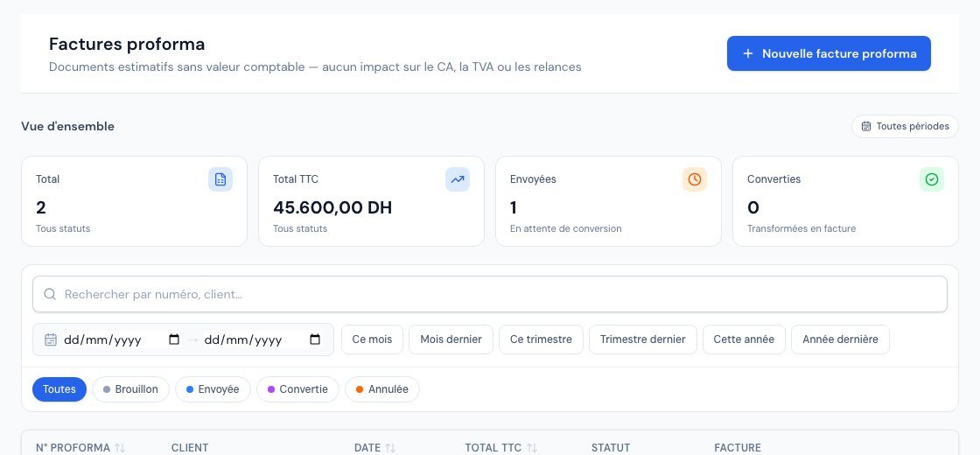Sort by N° PROFORMA column arrows
The width and height of the screenshot is (980, 455).
click(119, 447)
